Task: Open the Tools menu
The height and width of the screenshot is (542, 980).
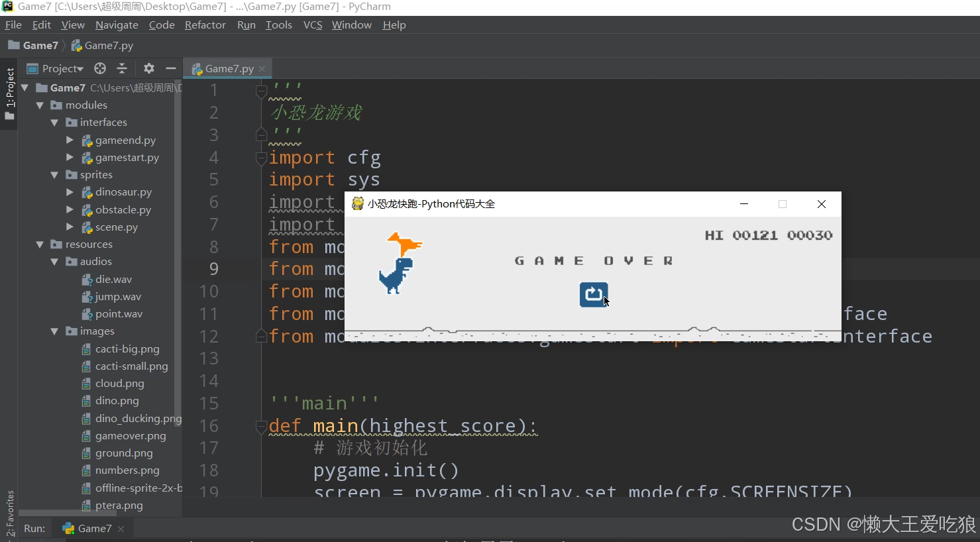Action: (x=279, y=25)
